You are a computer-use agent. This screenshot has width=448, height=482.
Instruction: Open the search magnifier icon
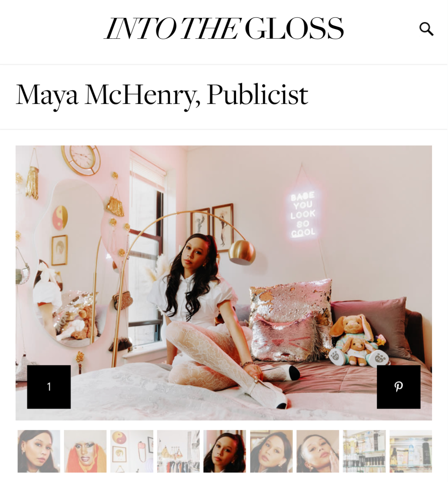click(x=426, y=29)
